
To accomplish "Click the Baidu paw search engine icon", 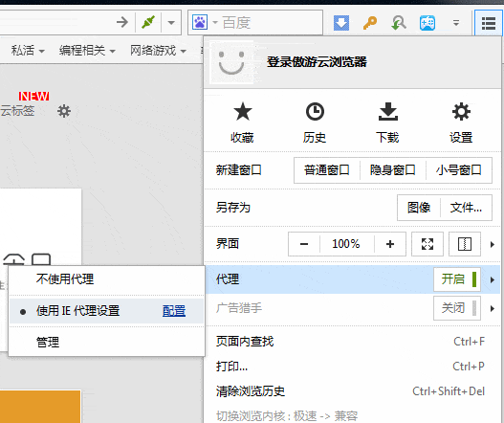I will tap(200, 22).
